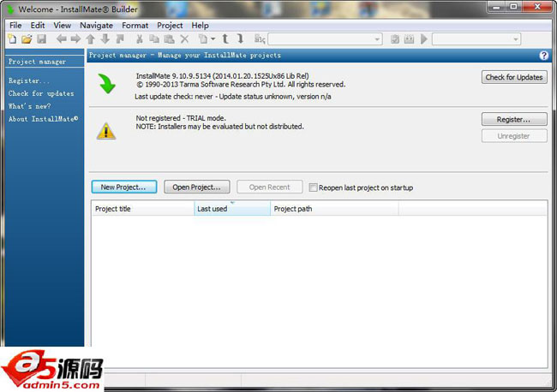Click the Help question mark icon
Screen dimensions: 557x392
pos(543,56)
